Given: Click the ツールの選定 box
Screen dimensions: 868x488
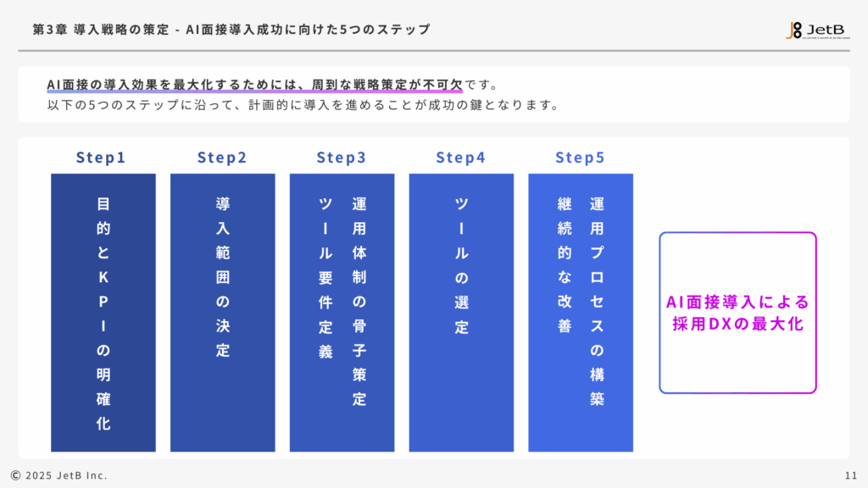Looking at the screenshot, I should 461,313.
